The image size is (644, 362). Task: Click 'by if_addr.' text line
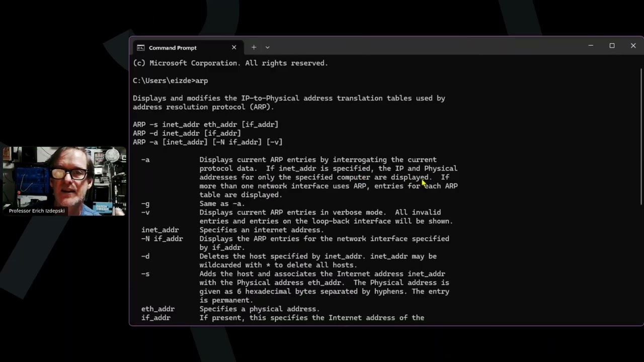[x=222, y=247]
